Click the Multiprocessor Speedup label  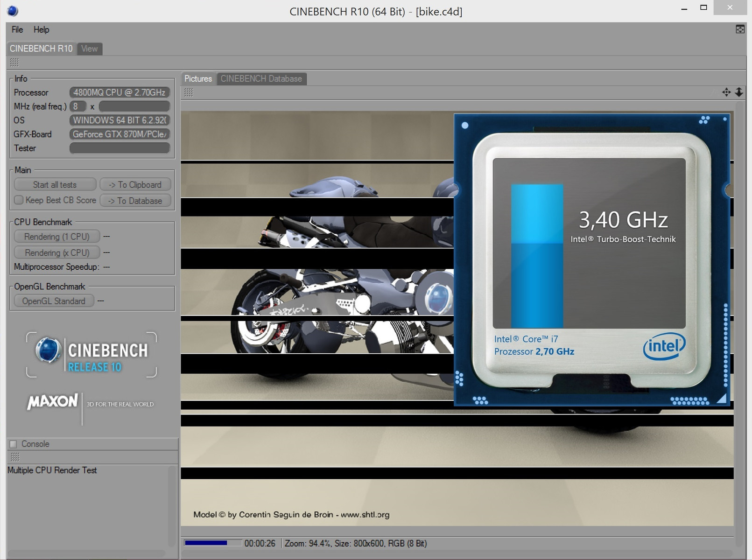point(56,267)
